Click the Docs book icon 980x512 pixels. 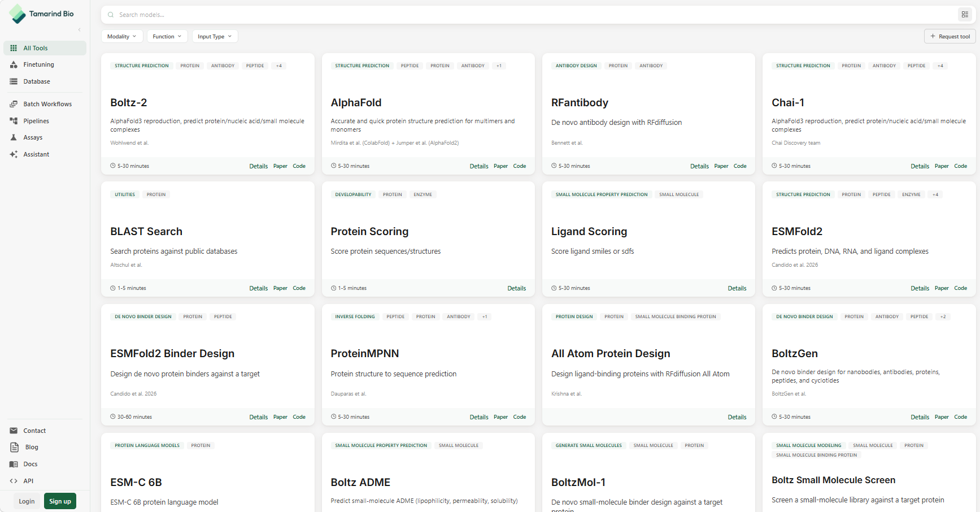pos(14,464)
